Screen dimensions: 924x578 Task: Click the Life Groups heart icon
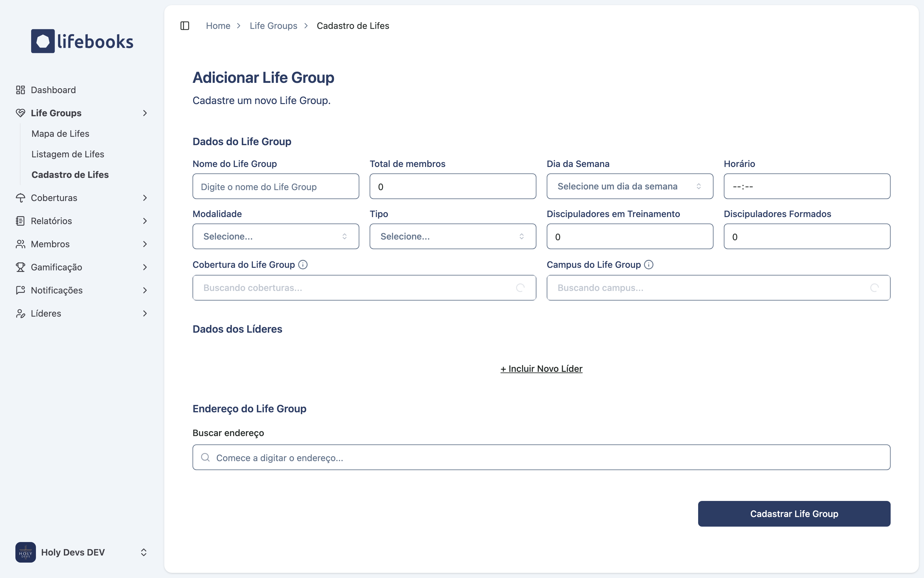pyautogui.click(x=20, y=113)
